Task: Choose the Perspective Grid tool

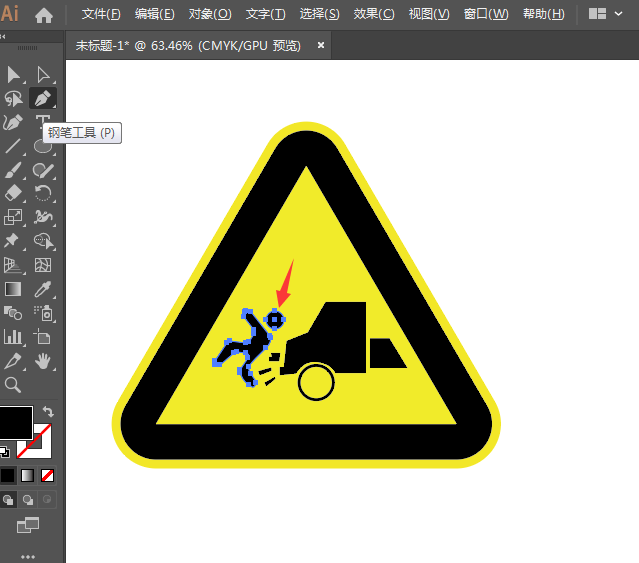Action: tap(12, 265)
